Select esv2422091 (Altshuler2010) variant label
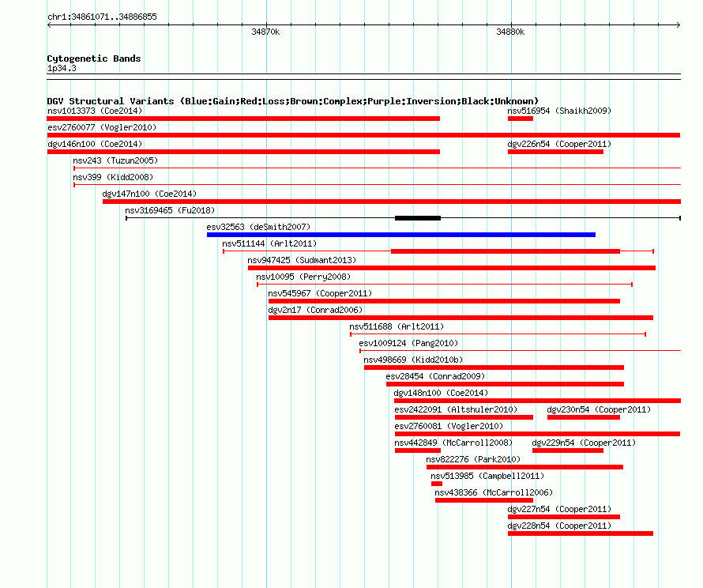Screen dimensions: 703x588 click(x=456, y=409)
